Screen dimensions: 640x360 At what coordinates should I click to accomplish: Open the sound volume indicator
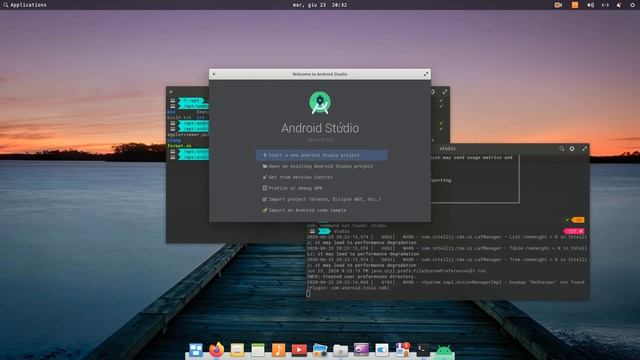tap(590, 5)
